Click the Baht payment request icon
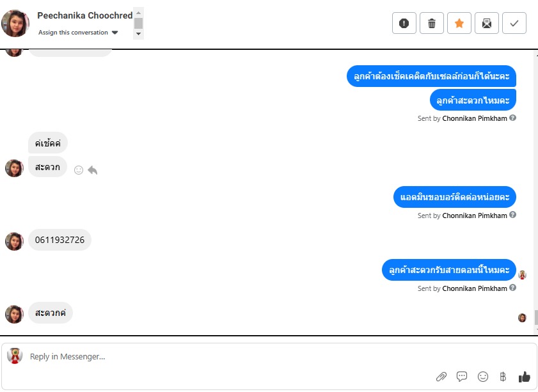This screenshot has height=392, width=538. [x=503, y=377]
